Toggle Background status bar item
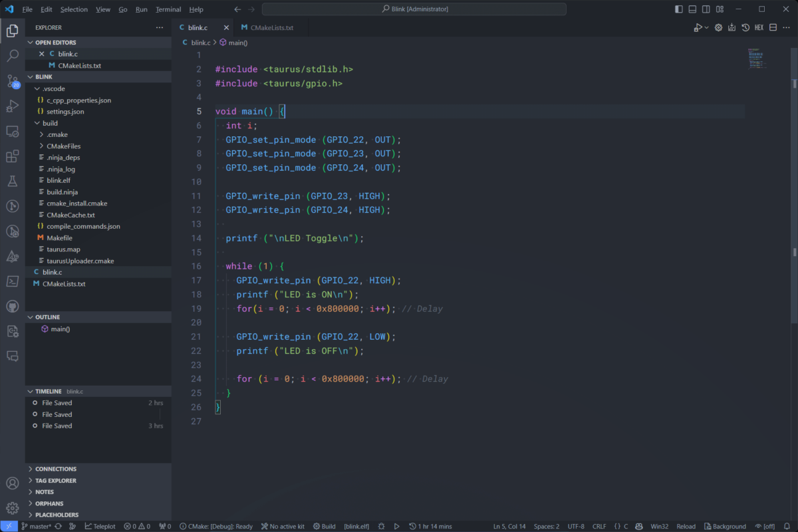Viewport: 798px width, 532px height. pos(725,526)
